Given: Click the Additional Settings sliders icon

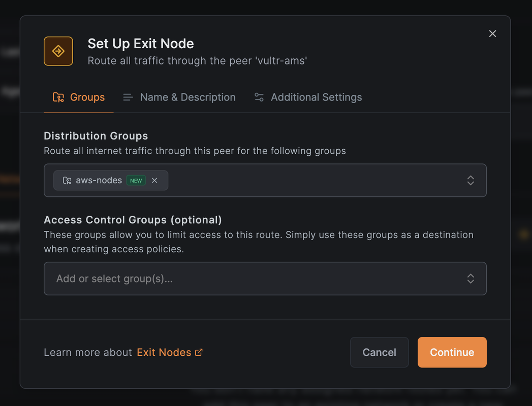Looking at the screenshot, I should point(259,97).
